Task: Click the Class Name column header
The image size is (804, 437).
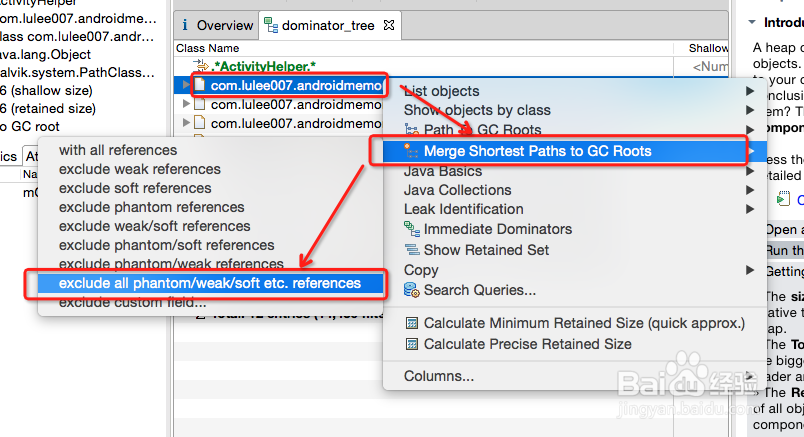Action: pos(208,48)
